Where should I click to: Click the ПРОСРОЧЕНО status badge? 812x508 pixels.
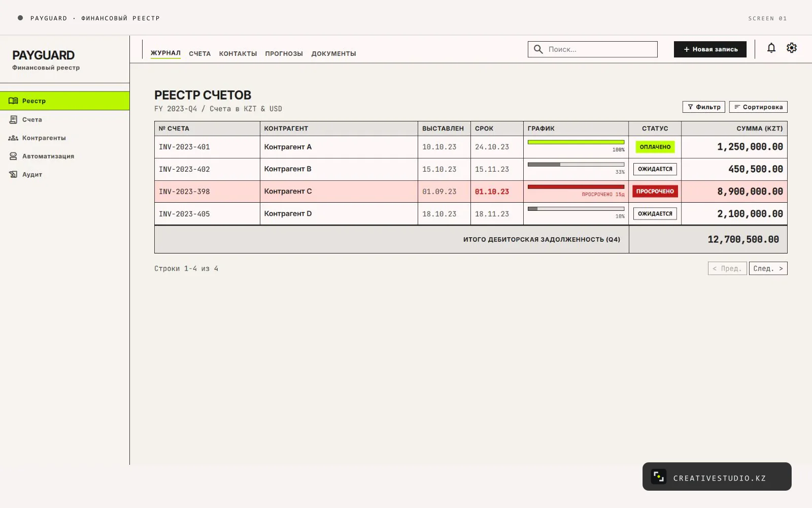pyautogui.click(x=655, y=192)
